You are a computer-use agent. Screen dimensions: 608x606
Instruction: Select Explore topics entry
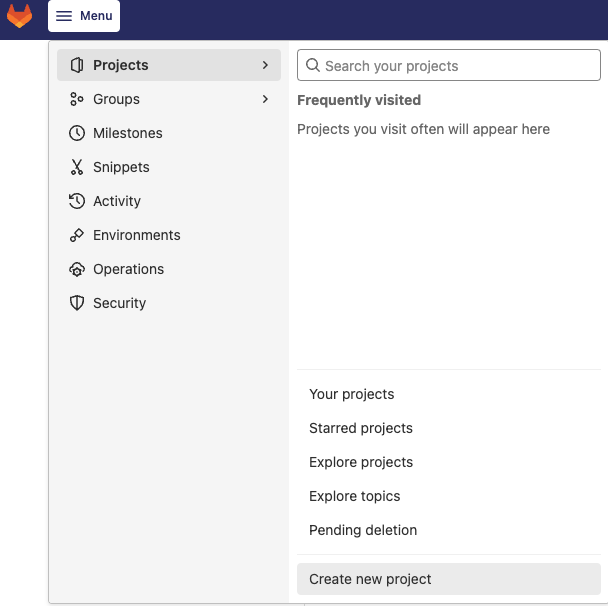click(x=355, y=496)
